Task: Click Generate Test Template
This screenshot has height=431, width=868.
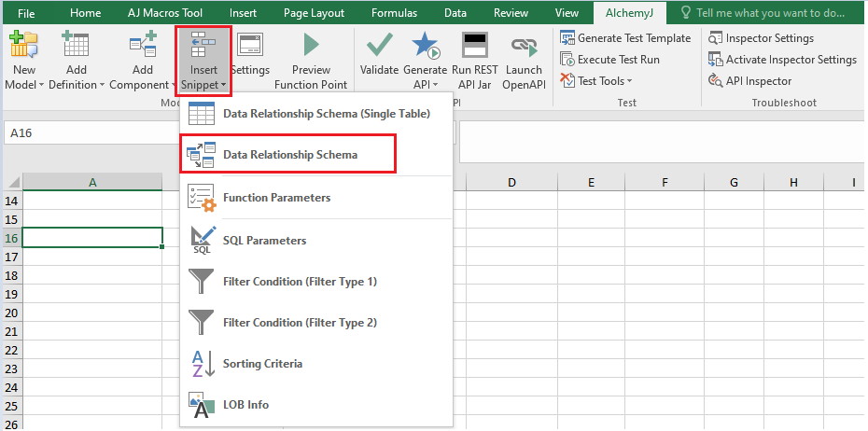Action: point(634,38)
